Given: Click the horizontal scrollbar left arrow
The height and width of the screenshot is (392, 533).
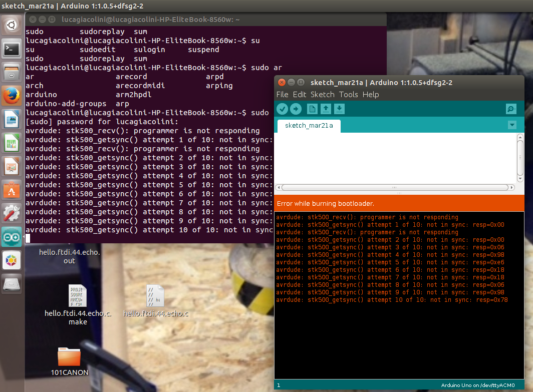Looking at the screenshot, I should (x=279, y=188).
